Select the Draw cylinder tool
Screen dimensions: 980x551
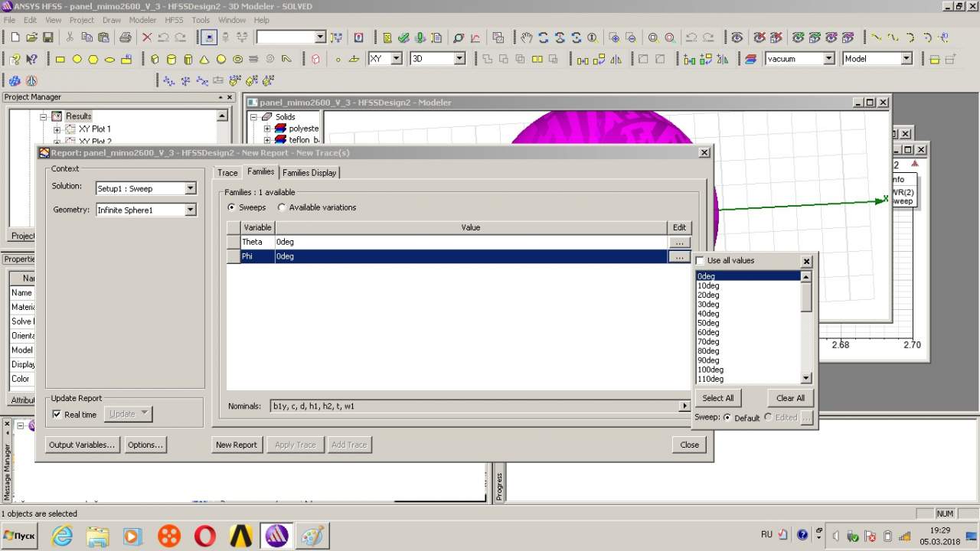[x=171, y=59]
